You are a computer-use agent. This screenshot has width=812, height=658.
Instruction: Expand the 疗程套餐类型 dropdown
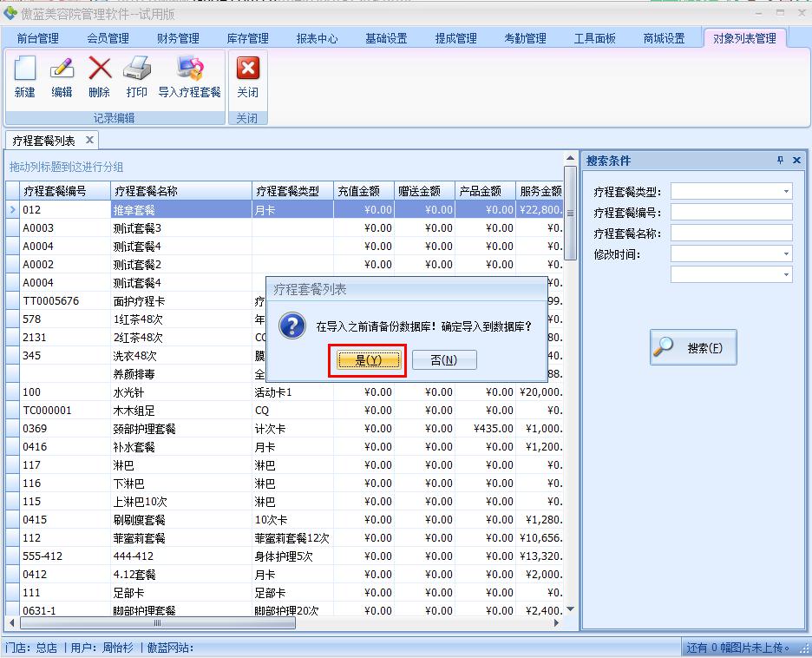pos(786,192)
